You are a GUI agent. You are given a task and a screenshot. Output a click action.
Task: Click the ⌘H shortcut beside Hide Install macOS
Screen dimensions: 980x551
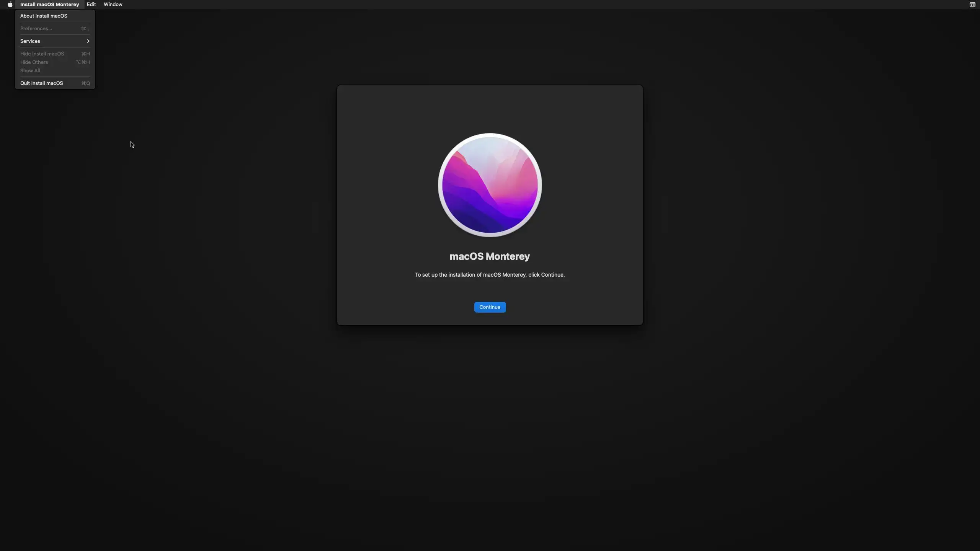click(86, 54)
